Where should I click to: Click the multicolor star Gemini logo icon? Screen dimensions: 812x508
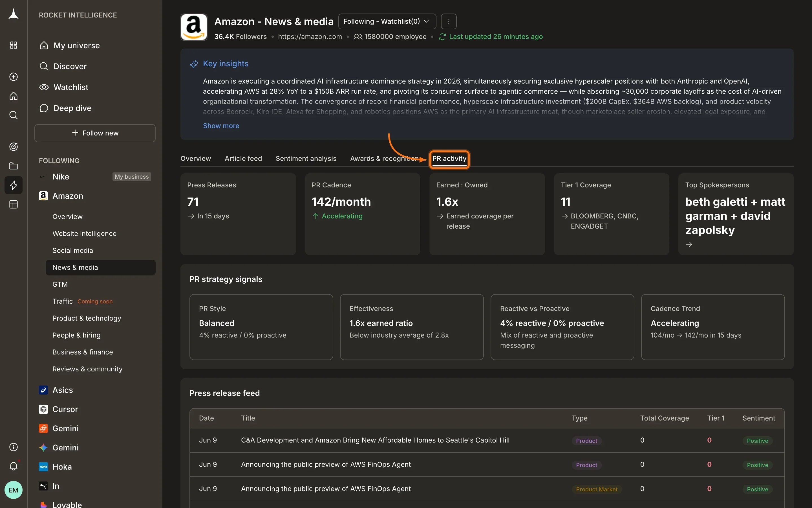43,448
